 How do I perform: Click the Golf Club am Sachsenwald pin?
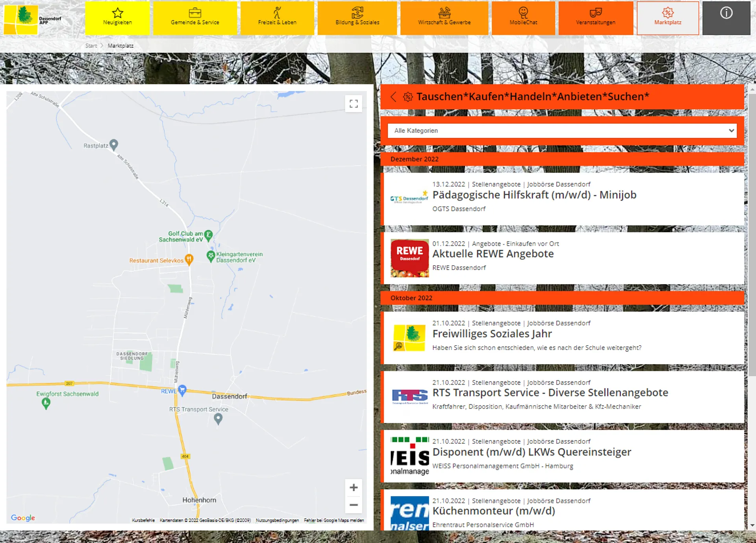[209, 236]
